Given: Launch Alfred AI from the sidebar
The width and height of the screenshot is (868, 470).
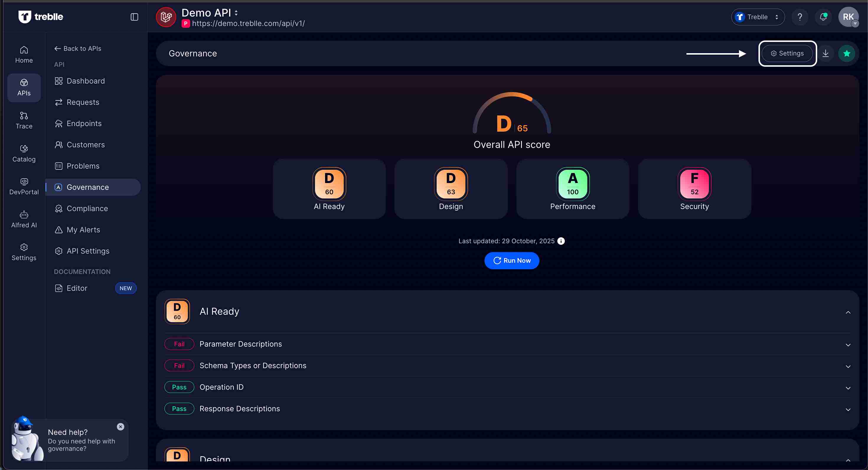Looking at the screenshot, I should (x=24, y=219).
